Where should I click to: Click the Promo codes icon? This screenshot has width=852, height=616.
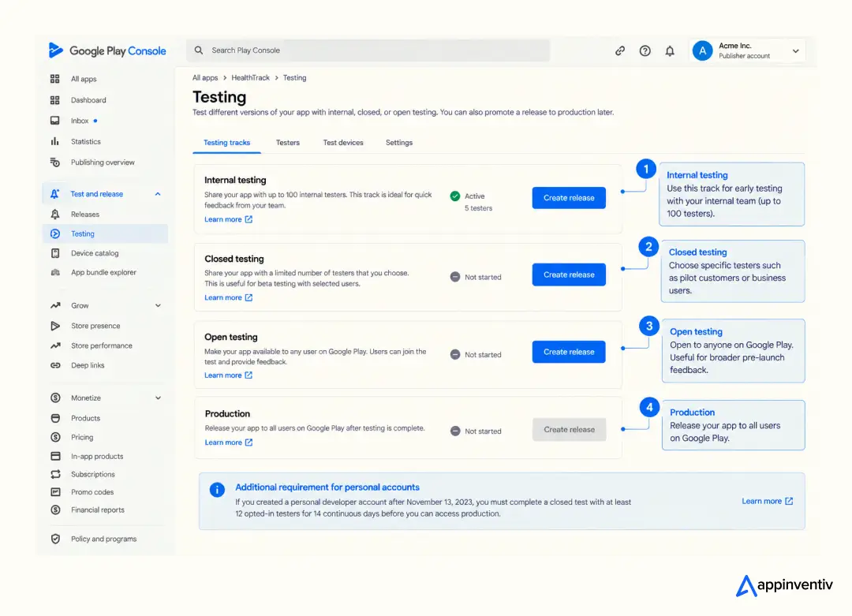[55, 491]
